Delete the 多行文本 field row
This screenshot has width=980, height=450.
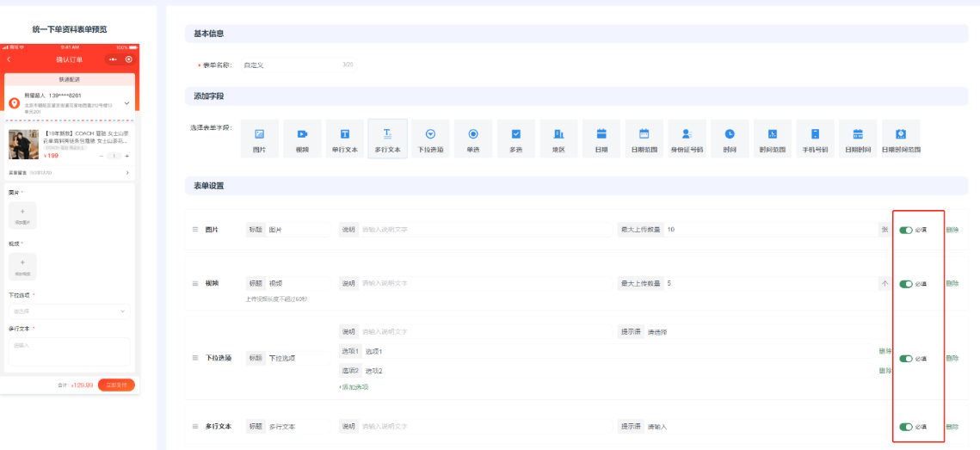point(952,427)
